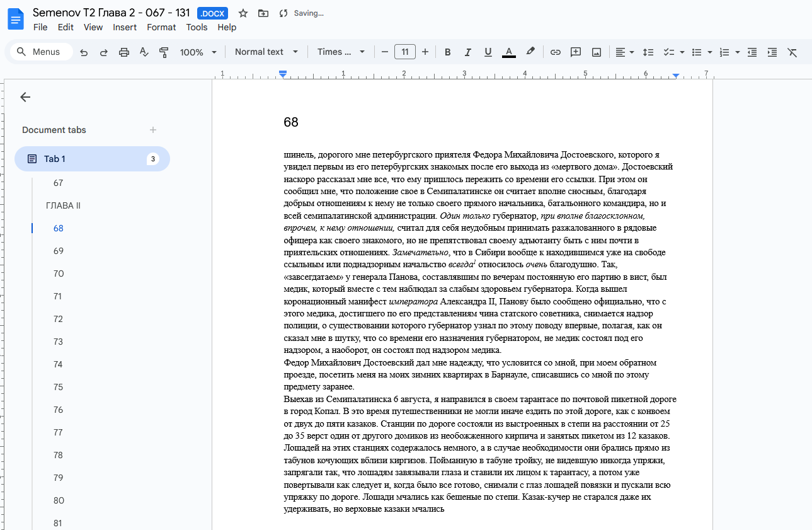This screenshot has height=530, width=812.
Task: Click the Undo icon
Action: click(83, 52)
